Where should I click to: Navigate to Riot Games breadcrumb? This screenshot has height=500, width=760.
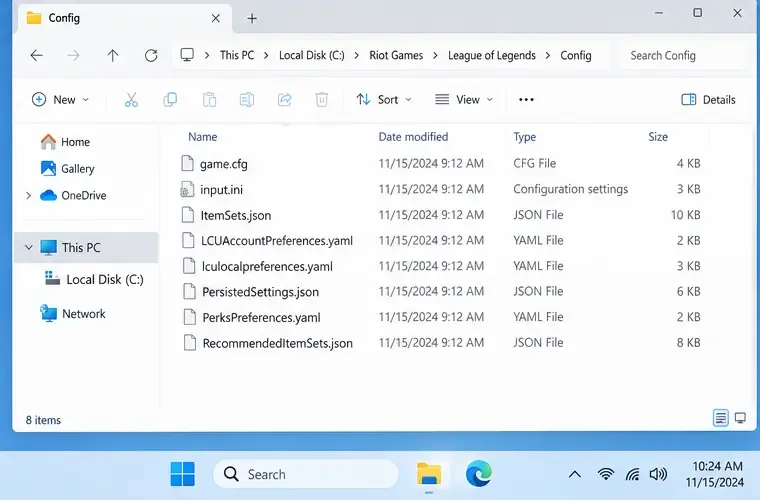[396, 55]
